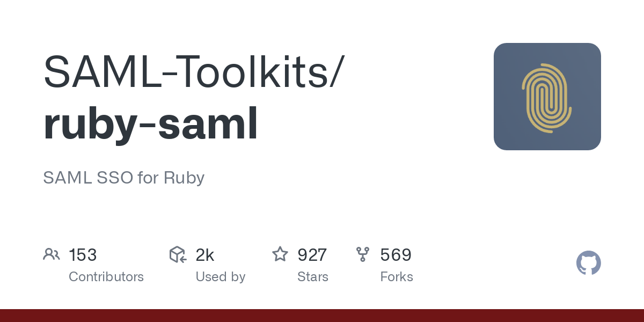The image size is (644, 322).
Task: Click the 'Contributors' label
Action: [x=106, y=277]
